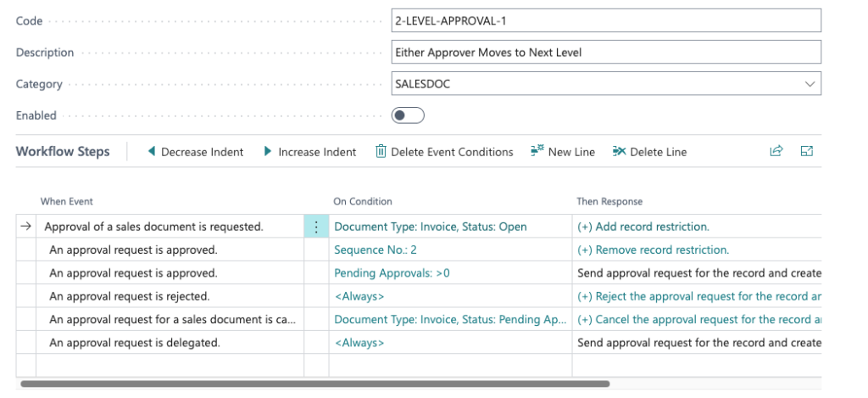
Task: Click the Delete Line icon
Action: (619, 151)
